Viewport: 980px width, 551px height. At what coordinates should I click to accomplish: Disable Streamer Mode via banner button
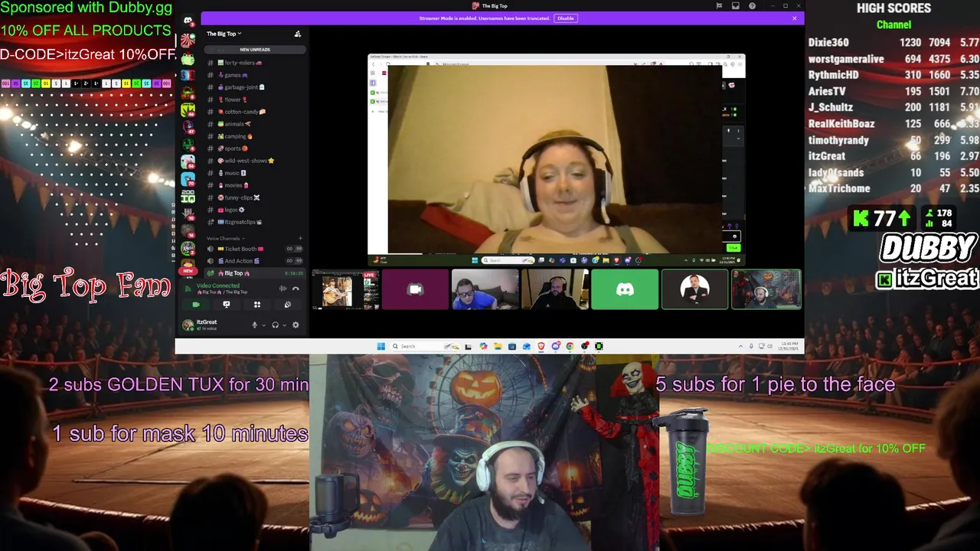(x=565, y=18)
